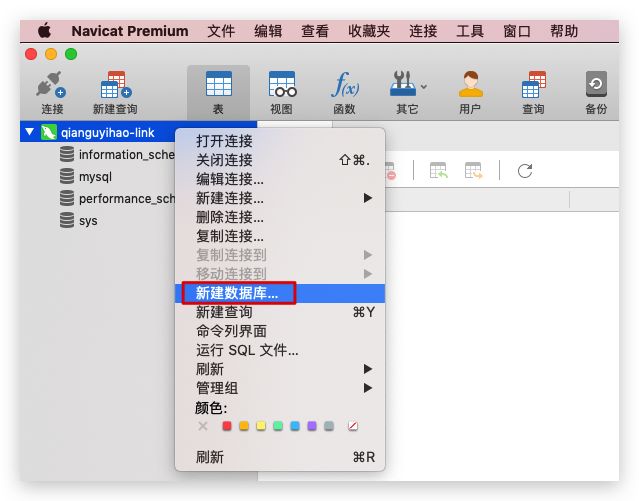
Task: Open the Navicat Premium application menu
Action: coord(130,31)
